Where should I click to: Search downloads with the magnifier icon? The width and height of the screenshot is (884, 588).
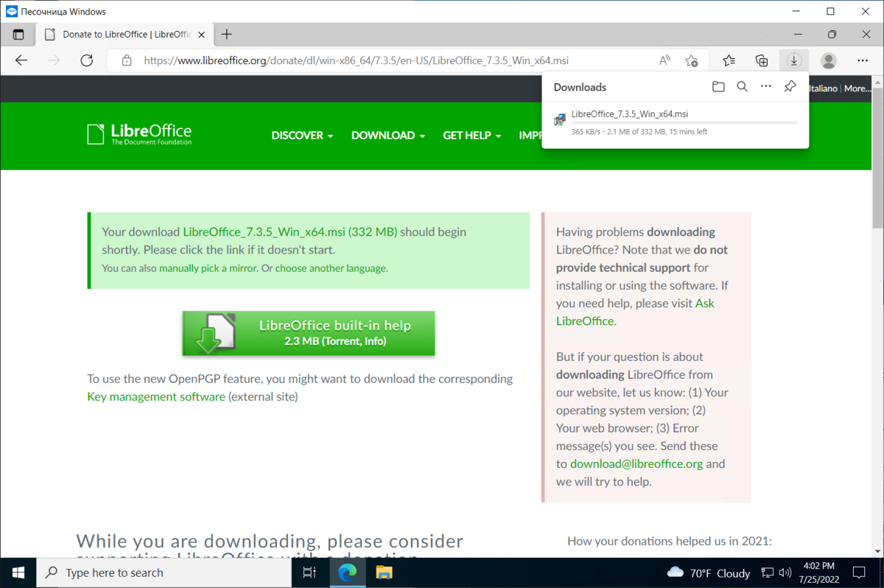point(742,86)
